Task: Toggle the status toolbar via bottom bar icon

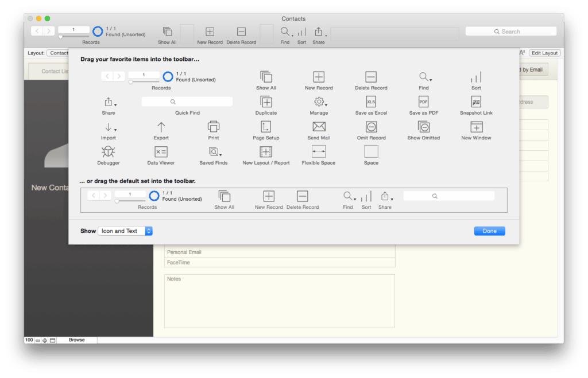Action: click(x=52, y=341)
